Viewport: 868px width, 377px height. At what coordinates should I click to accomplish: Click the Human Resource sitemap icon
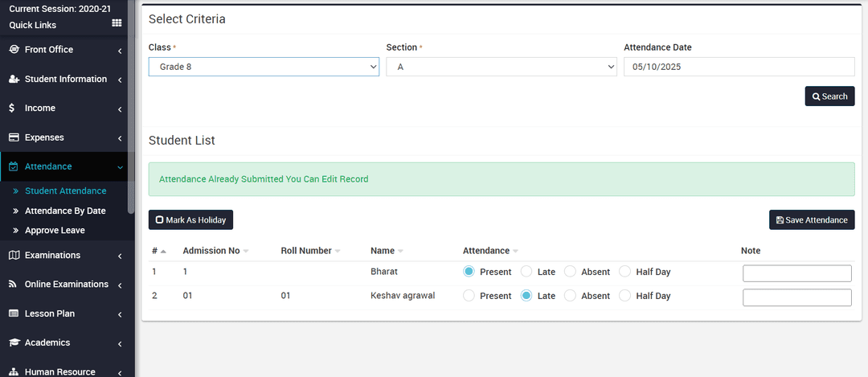pos(14,372)
